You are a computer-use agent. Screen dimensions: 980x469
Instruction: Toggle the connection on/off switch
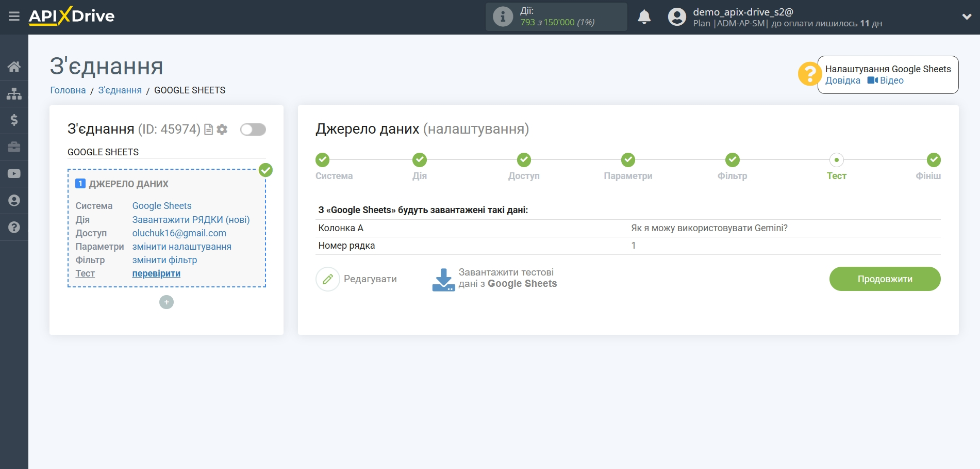tap(253, 130)
